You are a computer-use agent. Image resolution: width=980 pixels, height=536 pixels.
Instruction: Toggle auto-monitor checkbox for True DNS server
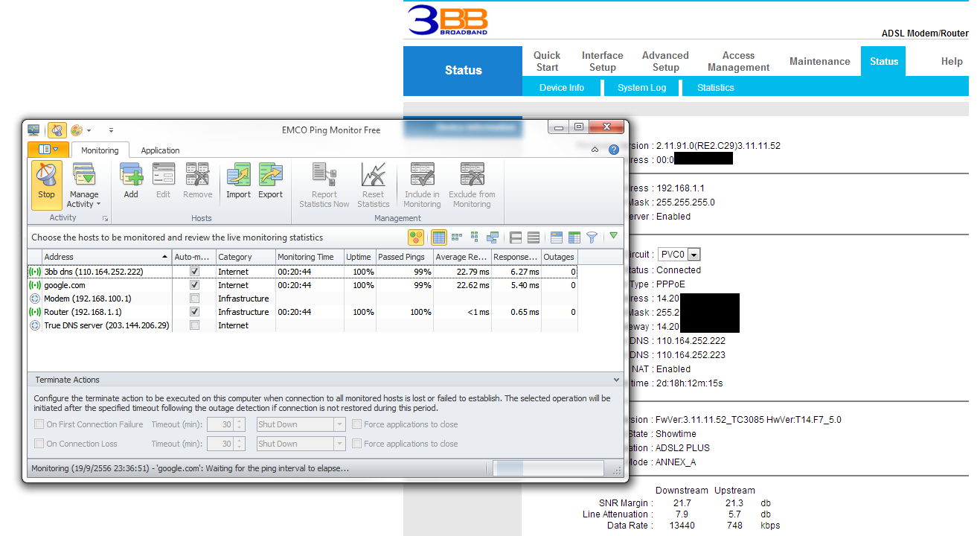(194, 325)
